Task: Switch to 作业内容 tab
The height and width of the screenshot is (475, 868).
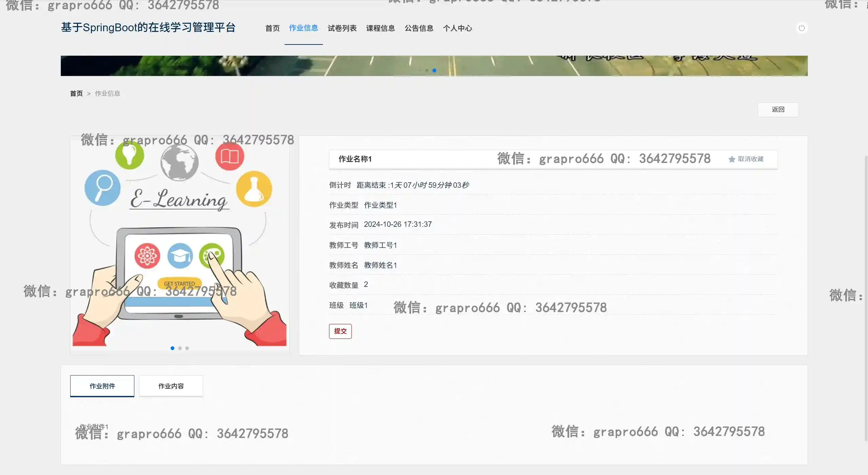Action: point(171,386)
